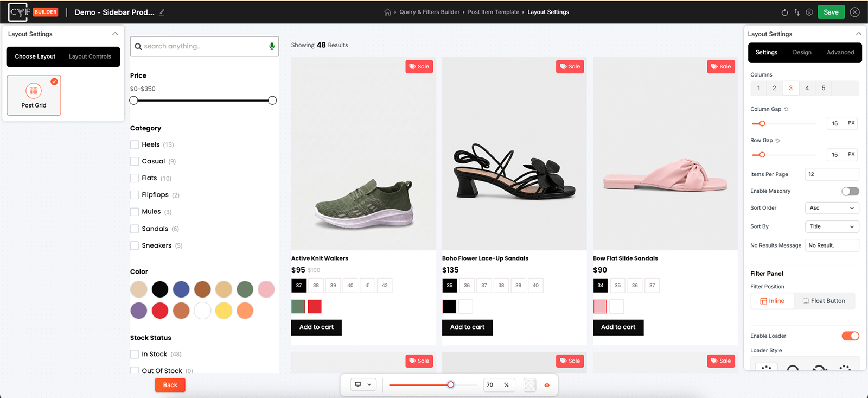
Task: Switch to the Layout Controls tab
Action: [90, 56]
